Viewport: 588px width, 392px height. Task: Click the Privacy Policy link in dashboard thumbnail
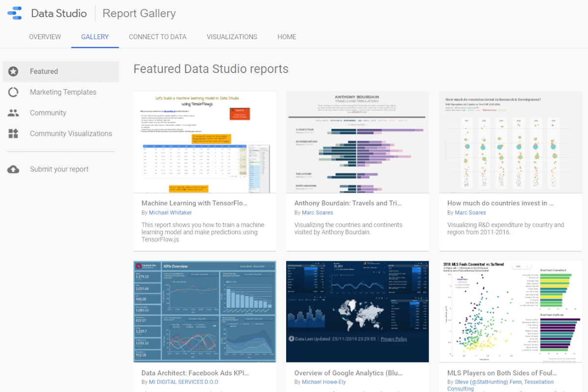coord(393,339)
